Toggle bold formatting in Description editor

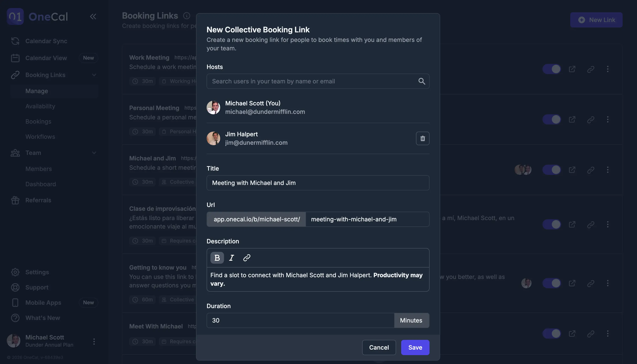pos(217,258)
